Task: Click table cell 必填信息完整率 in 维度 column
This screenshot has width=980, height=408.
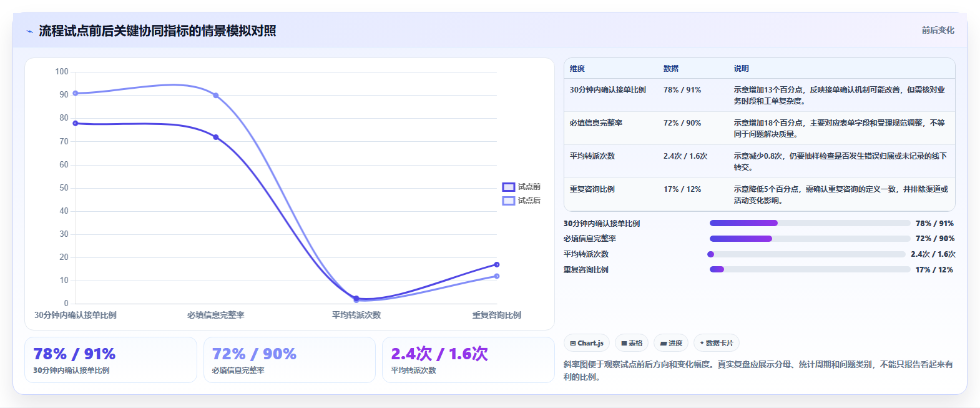Action: pos(596,123)
